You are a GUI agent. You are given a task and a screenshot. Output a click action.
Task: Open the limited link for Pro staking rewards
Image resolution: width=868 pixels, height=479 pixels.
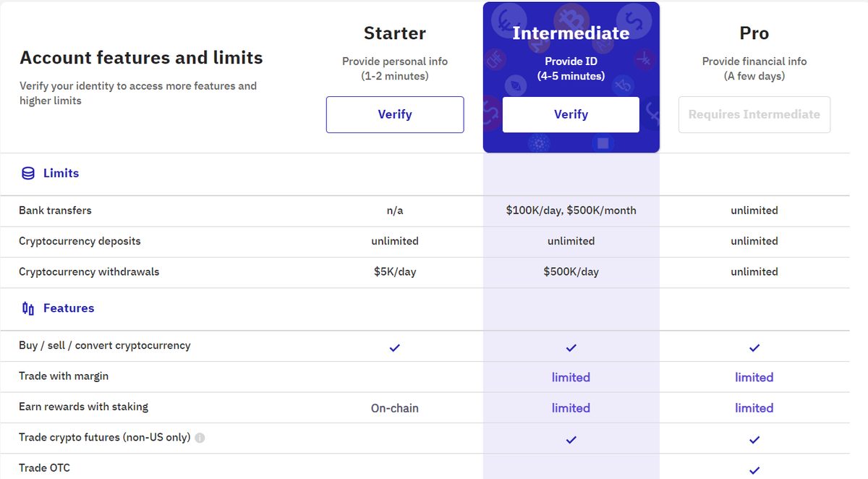(754, 408)
